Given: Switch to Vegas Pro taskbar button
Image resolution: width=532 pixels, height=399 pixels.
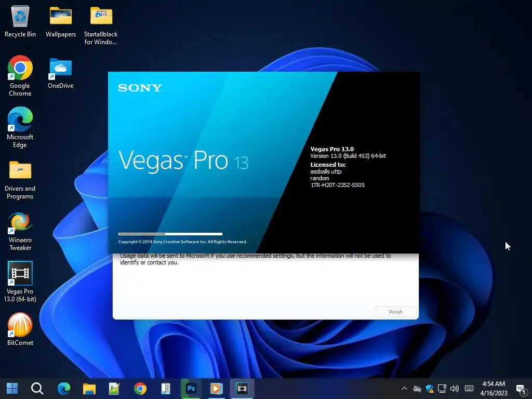Looking at the screenshot, I should point(242,389).
